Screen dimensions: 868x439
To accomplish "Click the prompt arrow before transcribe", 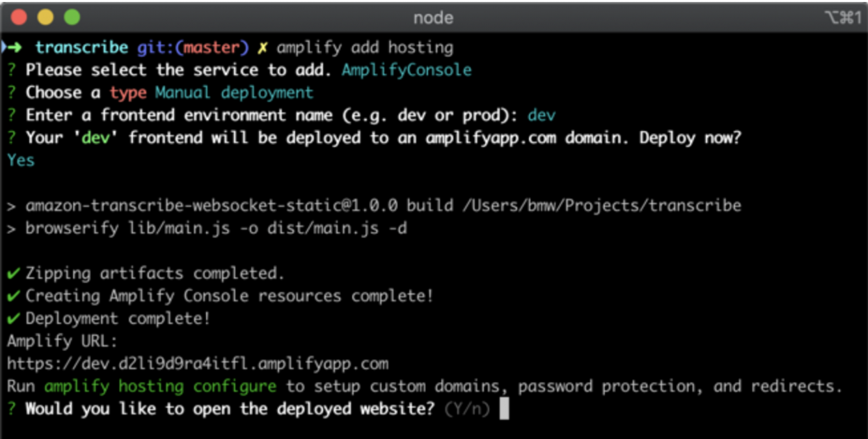I will 14,47.
